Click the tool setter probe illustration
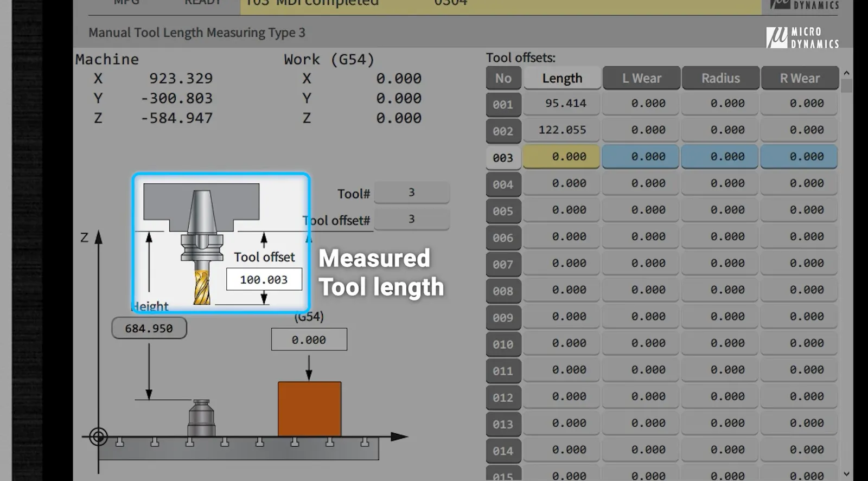Image resolution: width=868 pixels, height=481 pixels. pos(202,418)
